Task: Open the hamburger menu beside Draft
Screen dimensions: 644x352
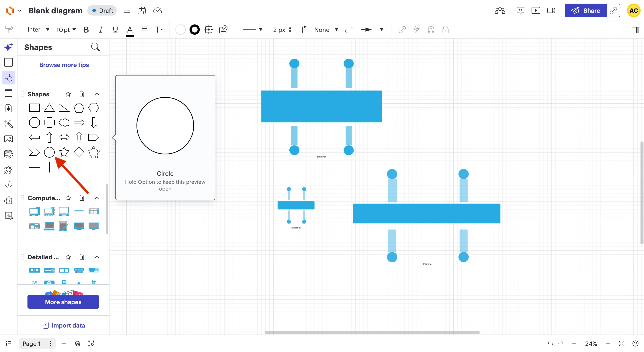Action: [127, 10]
